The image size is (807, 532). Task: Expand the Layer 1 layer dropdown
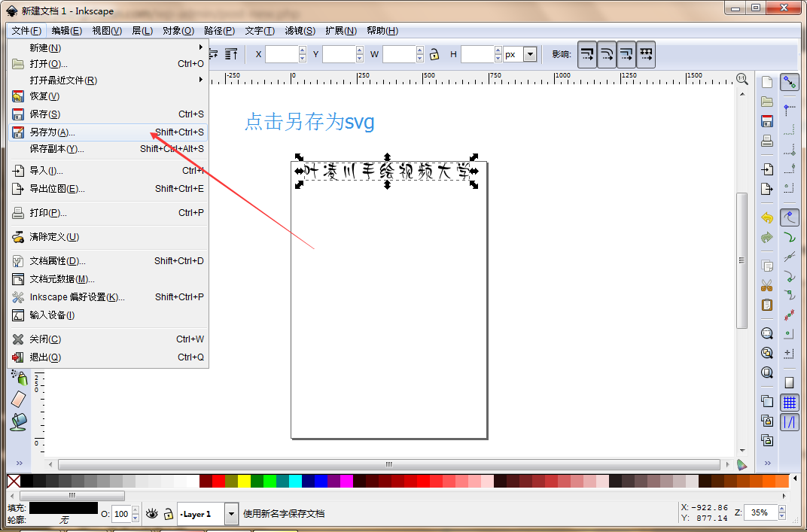(x=231, y=514)
